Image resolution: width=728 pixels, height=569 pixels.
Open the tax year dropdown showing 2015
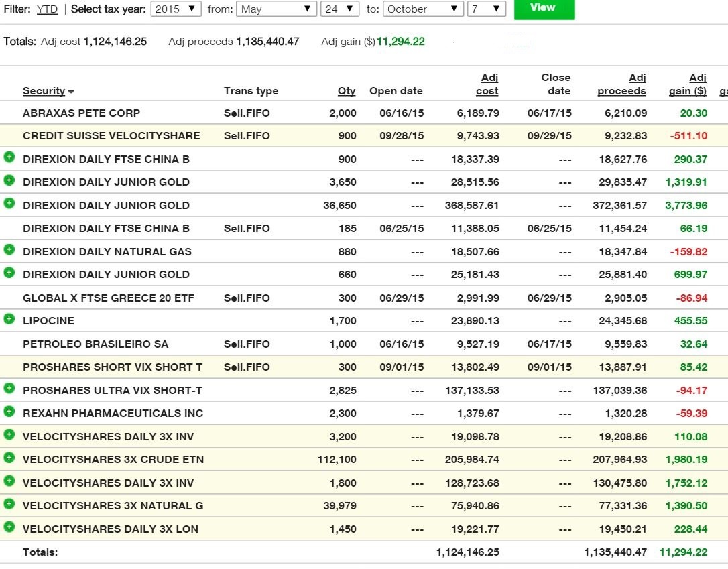176,9
